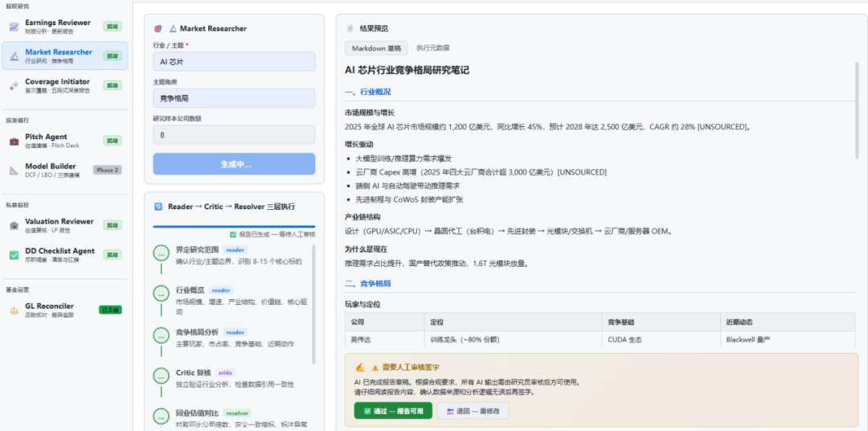Click the 界定研究范围 step status circle
Viewport: 868px width, 431px height.
pos(161,253)
